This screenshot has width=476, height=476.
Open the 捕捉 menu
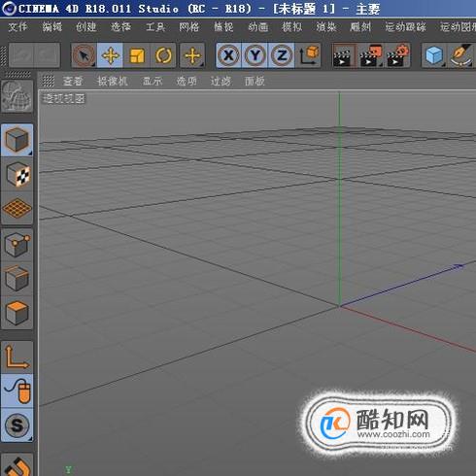pos(223,27)
